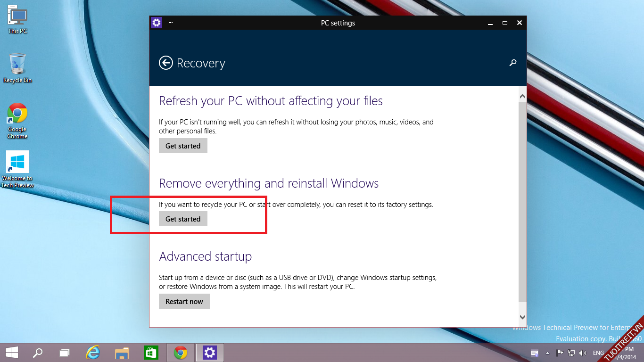
Task: Click Get started under Remove everything
Action: [x=183, y=219]
